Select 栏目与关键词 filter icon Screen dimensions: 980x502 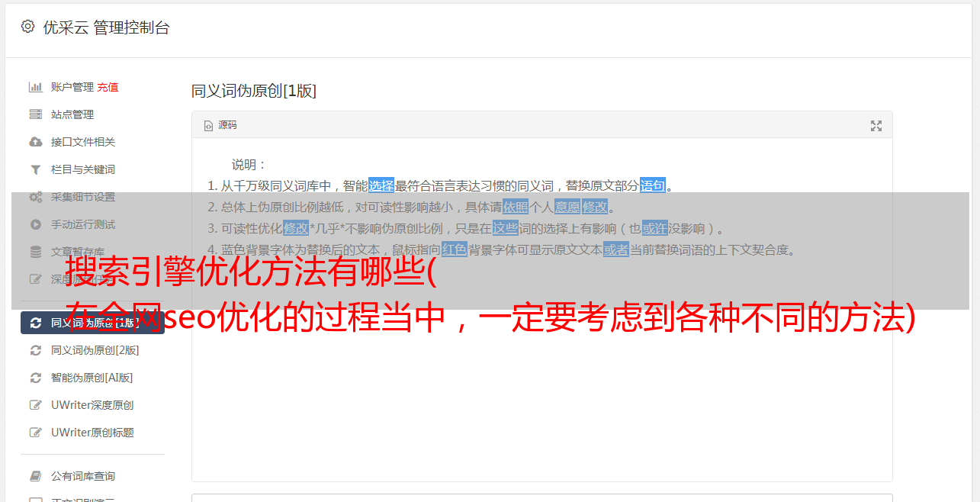click(35, 169)
